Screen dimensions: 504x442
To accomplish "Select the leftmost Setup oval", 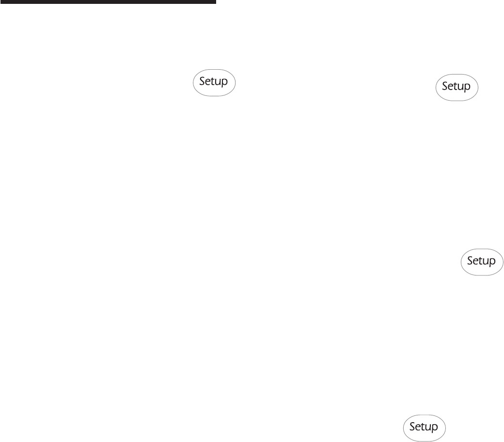I will pos(214,83).
